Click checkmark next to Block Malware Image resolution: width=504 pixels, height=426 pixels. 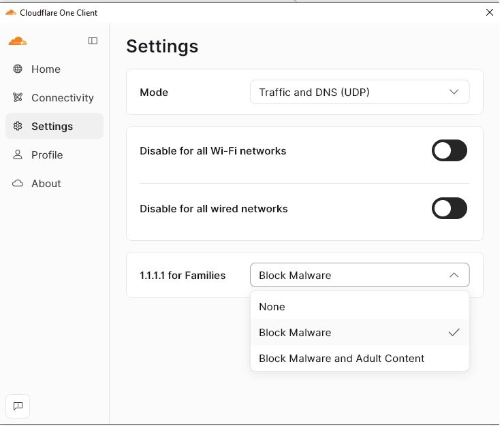pyautogui.click(x=454, y=332)
